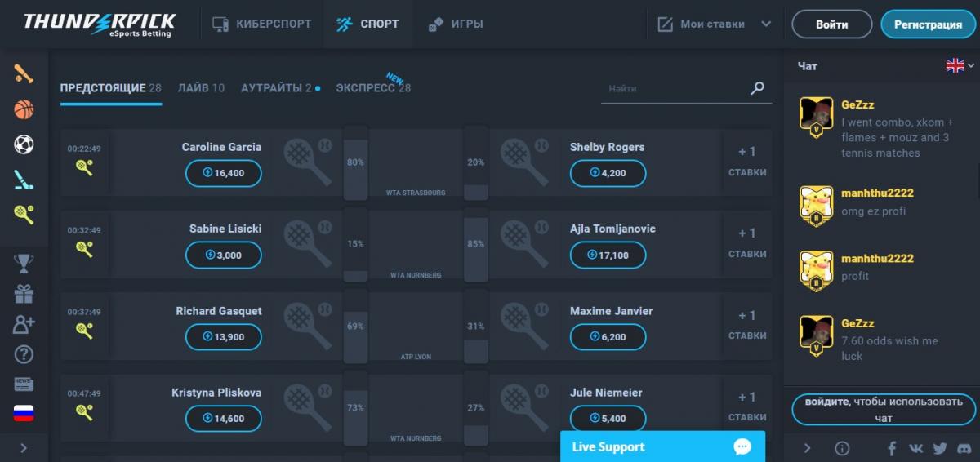Expand the left sidebar with arrow
Screen dimensions: 980x462
coord(24,447)
